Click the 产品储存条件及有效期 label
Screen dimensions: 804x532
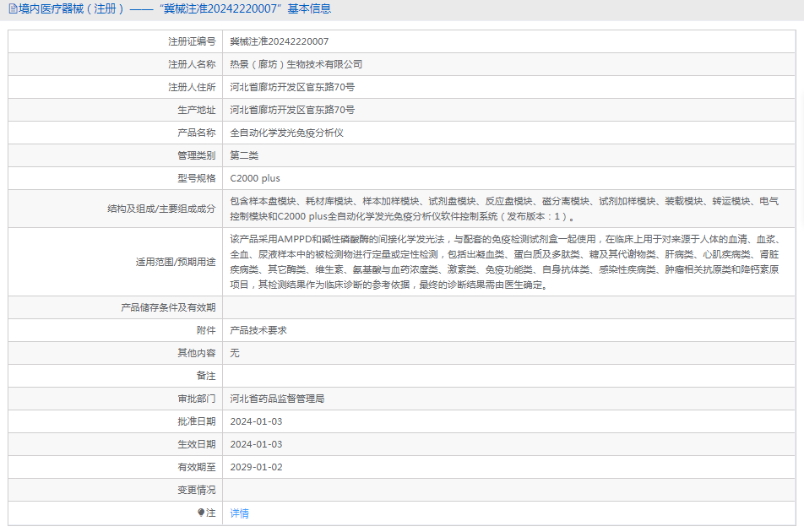pos(168,307)
